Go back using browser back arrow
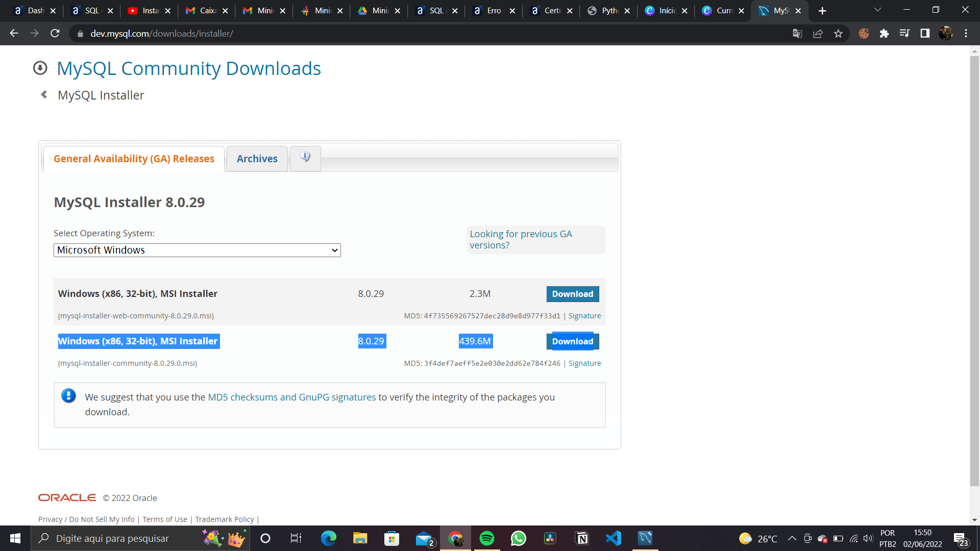980x551 pixels. tap(14, 33)
